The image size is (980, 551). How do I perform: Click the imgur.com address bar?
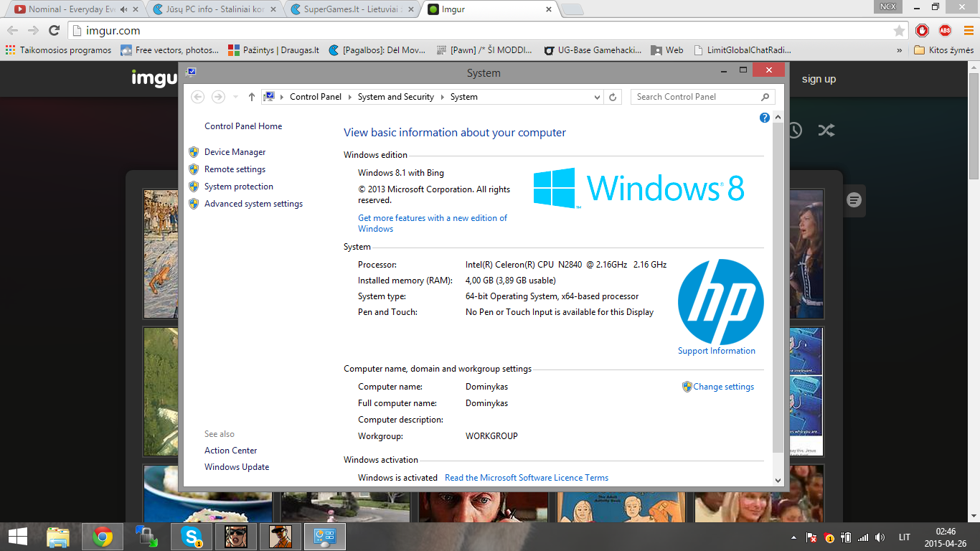(488, 31)
